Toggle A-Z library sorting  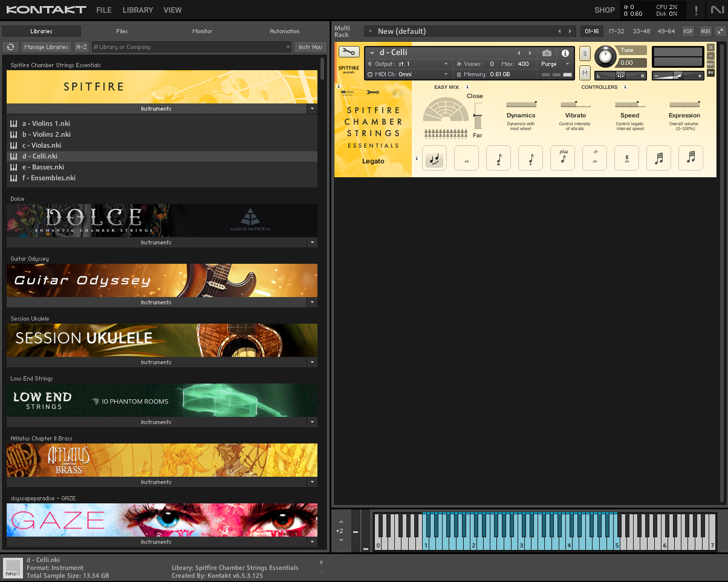pyautogui.click(x=82, y=47)
